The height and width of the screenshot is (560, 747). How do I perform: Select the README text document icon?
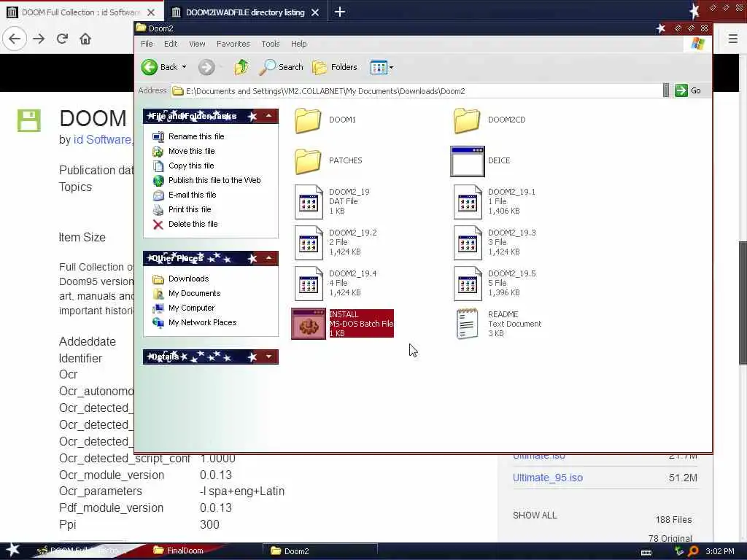467,324
